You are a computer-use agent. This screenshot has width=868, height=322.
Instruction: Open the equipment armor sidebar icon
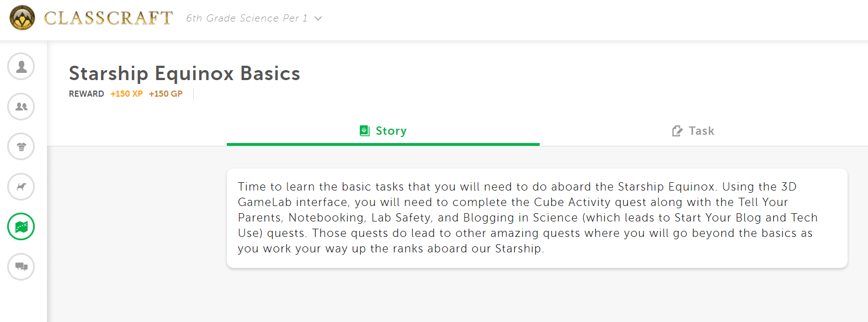point(21,146)
